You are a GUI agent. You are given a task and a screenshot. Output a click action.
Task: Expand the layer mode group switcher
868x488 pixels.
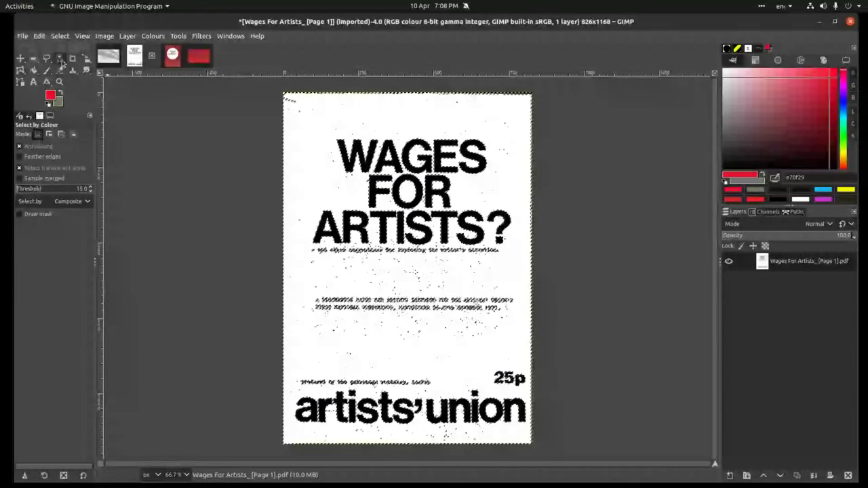[x=846, y=224]
